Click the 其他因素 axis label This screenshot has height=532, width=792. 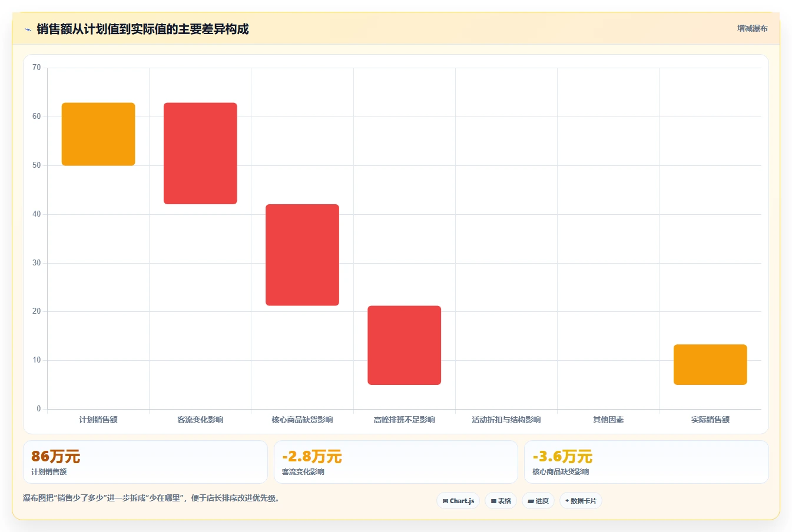tap(608, 420)
